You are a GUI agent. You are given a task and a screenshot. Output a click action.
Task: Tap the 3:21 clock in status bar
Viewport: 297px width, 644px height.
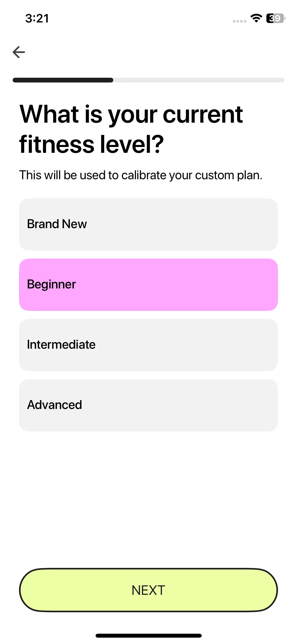point(37,19)
